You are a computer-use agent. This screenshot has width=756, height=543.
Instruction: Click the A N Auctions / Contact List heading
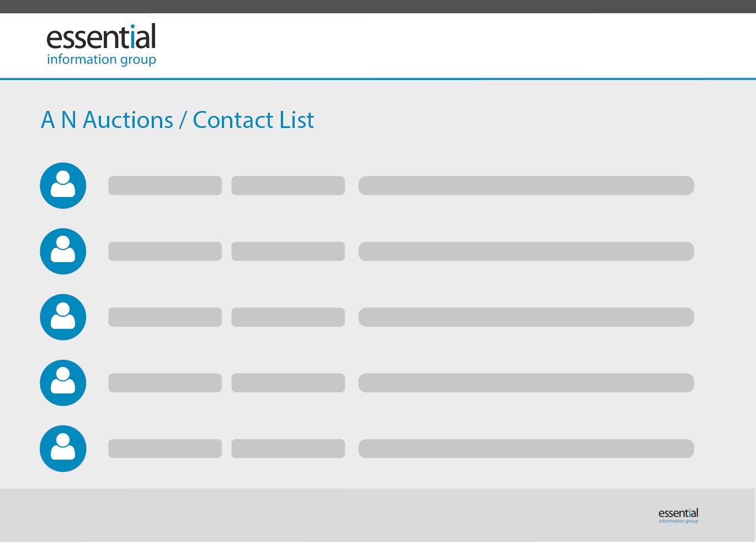[178, 120]
